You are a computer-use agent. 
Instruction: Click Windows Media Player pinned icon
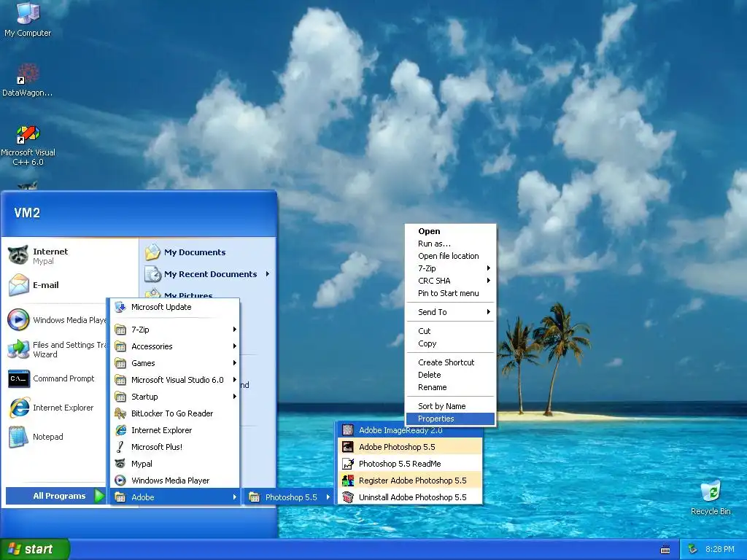18,319
